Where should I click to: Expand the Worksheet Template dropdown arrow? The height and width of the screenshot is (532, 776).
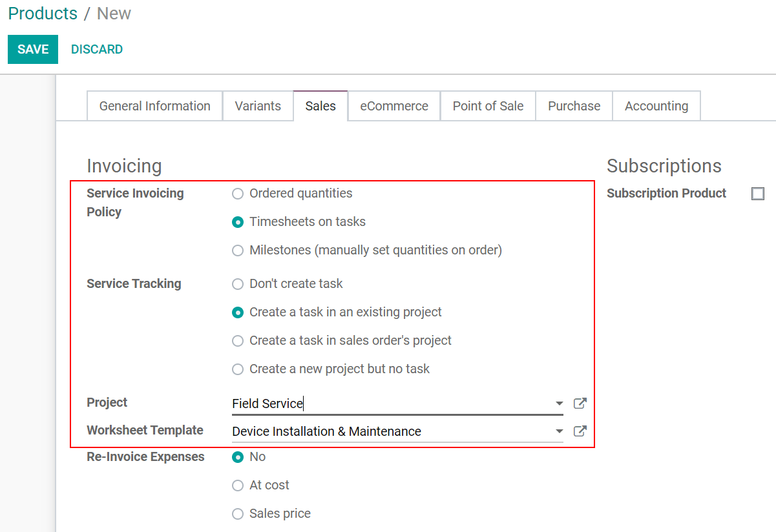[559, 431]
